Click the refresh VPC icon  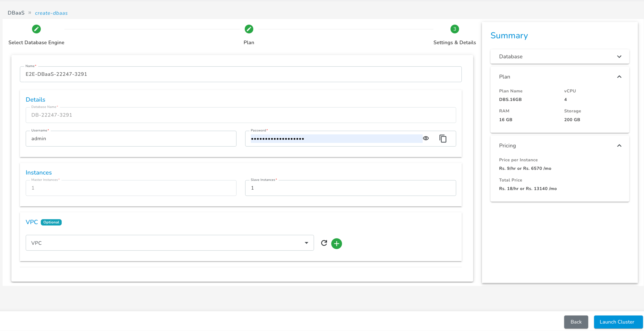(324, 243)
